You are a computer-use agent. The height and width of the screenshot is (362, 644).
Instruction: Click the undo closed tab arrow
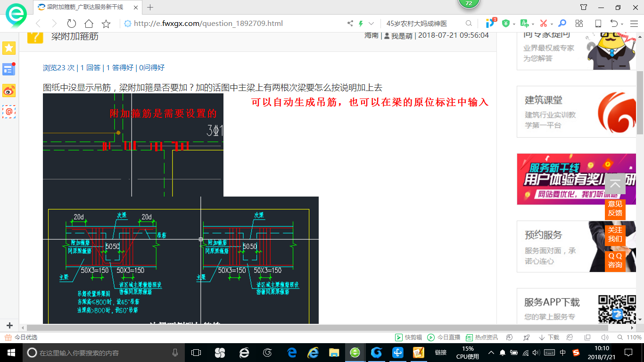[614, 23]
